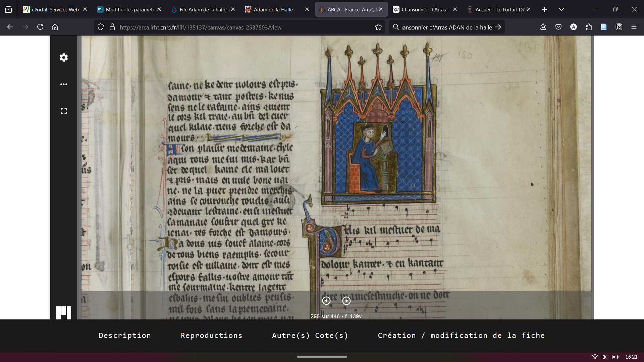Screen dimensions: 644x362
Task: Open a new browser tab
Action: [x=544, y=9]
